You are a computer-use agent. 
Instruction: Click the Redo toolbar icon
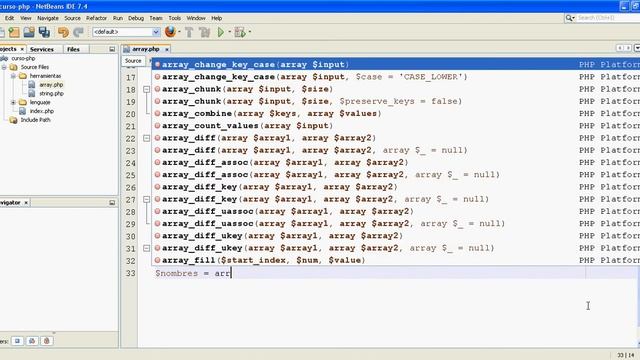point(78,32)
